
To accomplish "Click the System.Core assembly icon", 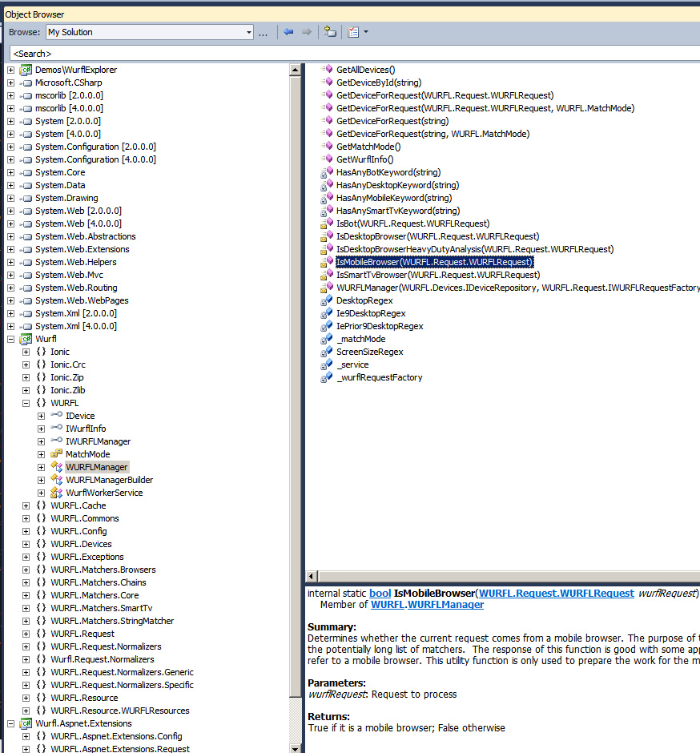I will point(26,173).
